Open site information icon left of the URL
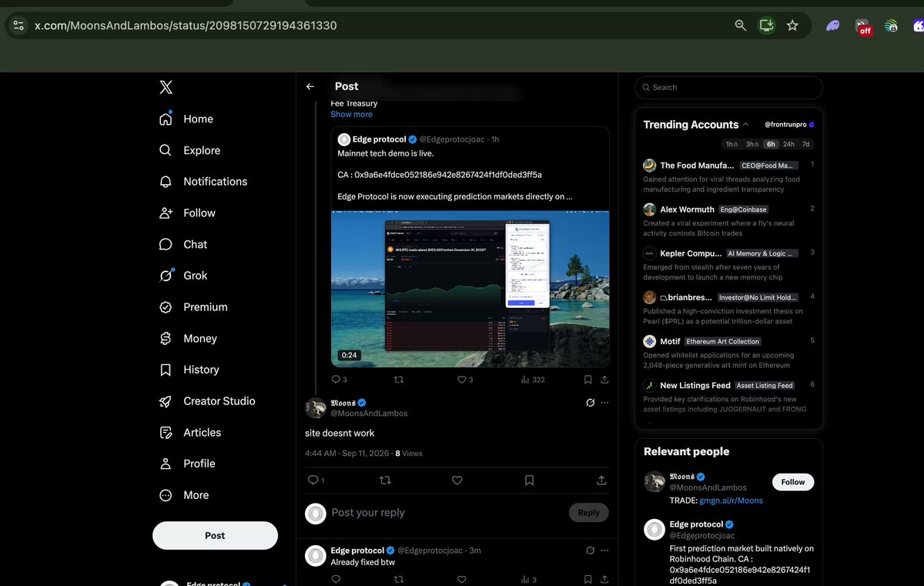 tap(19, 25)
